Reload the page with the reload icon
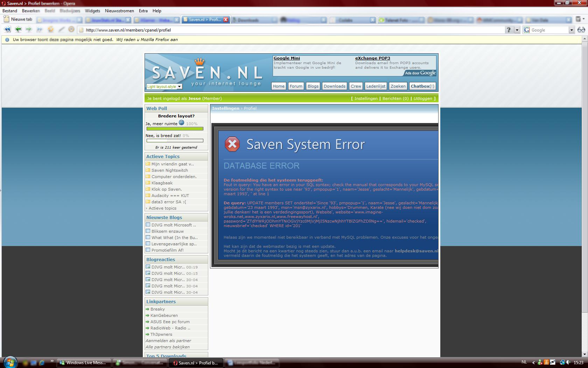Screen dimensions: 588x368 pyautogui.click(x=51, y=30)
